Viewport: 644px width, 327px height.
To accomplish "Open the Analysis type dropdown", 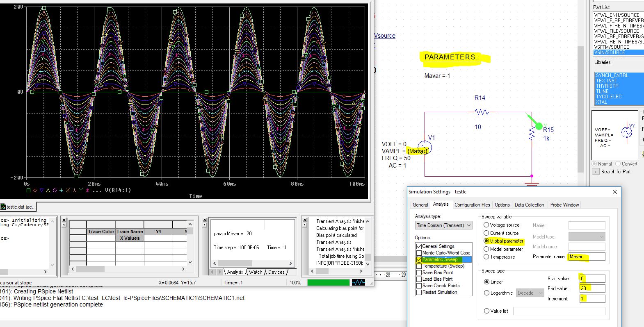I will [444, 225].
